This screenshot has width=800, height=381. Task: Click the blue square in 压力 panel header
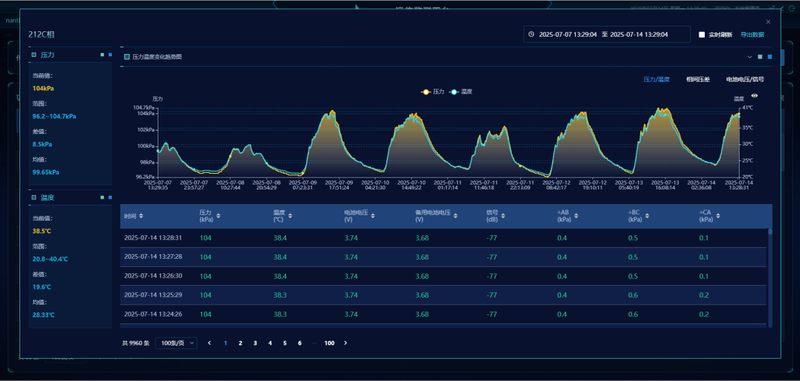click(x=110, y=55)
